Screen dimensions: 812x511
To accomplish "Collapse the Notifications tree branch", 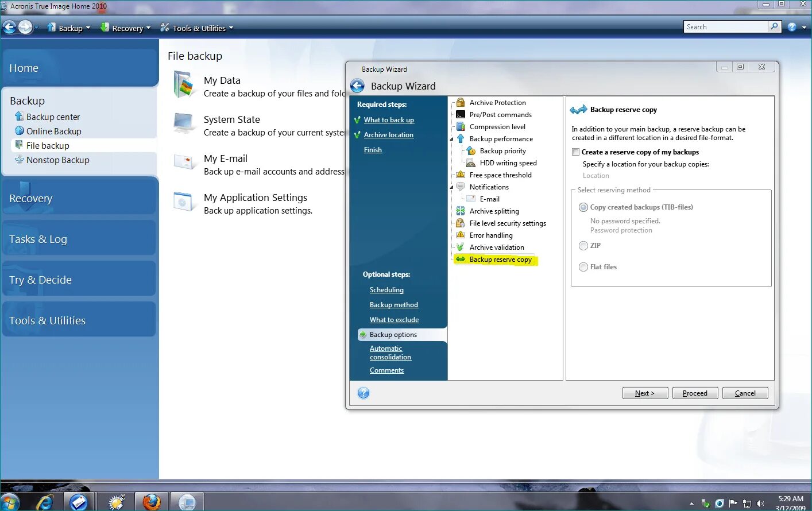I will pos(452,187).
